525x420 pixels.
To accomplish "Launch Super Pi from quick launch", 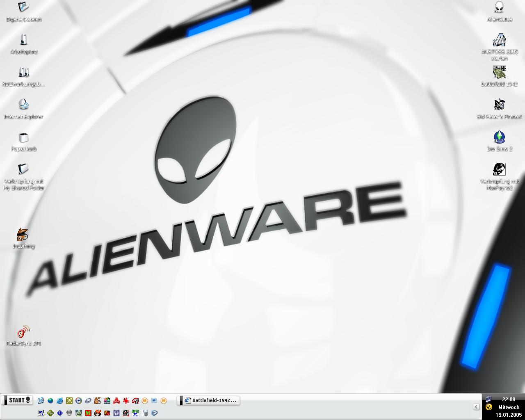I will 135,413.
